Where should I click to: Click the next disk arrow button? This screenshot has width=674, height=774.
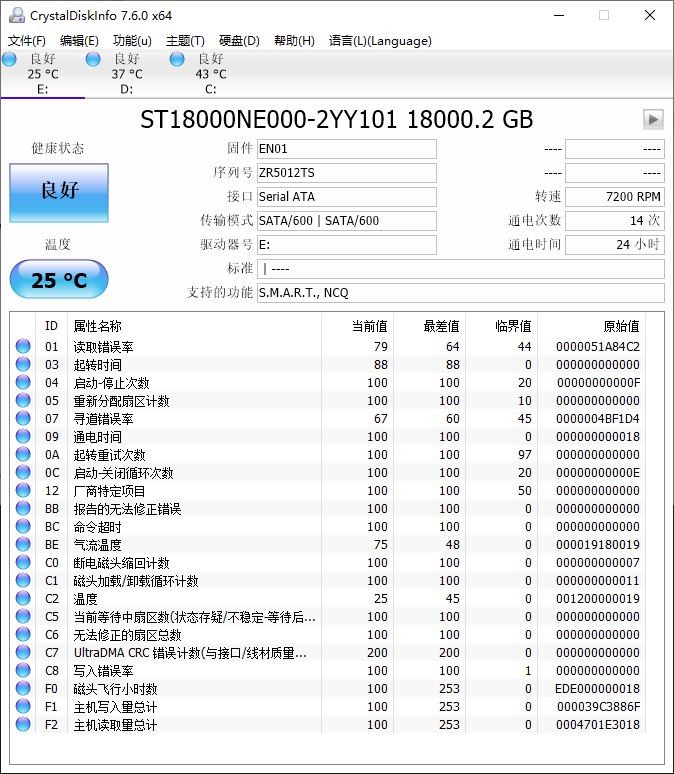pyautogui.click(x=653, y=120)
